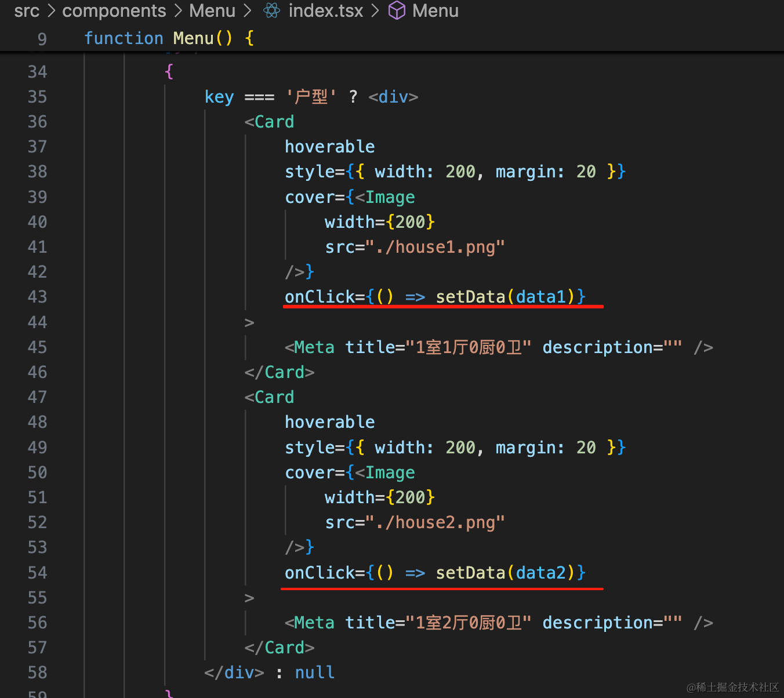Open the Menu folder breadcrumb segment
Screen dimensions: 784x698
pos(212,10)
